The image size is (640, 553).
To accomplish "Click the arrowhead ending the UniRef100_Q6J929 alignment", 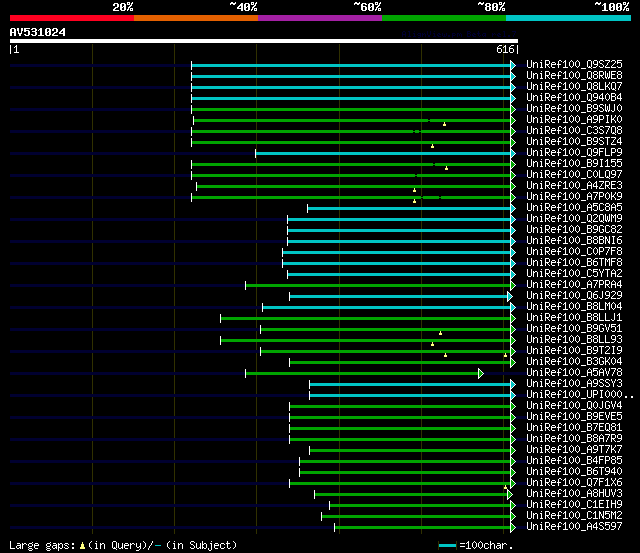I will pos(510,296).
